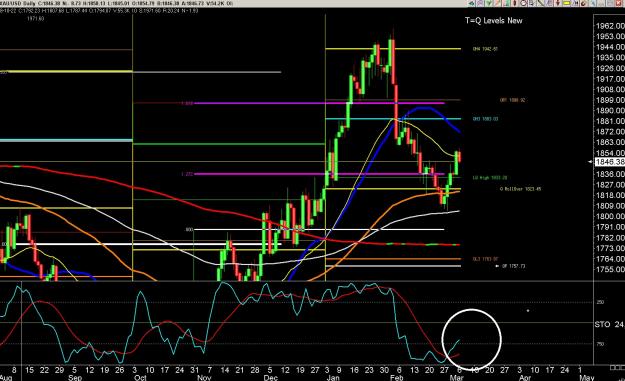Click the Apr month label on time axis
Image resolution: width=625 pixels, height=381 pixels.
525,377
